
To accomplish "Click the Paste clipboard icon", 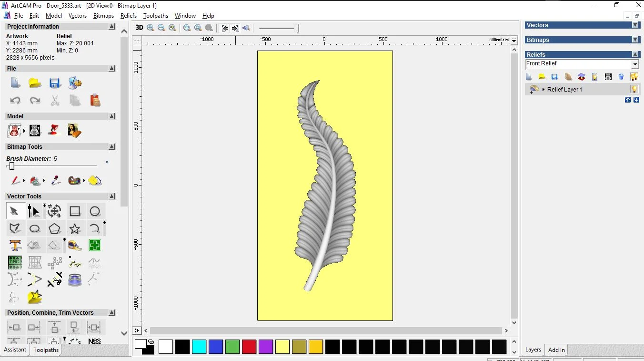I will [x=95, y=100].
